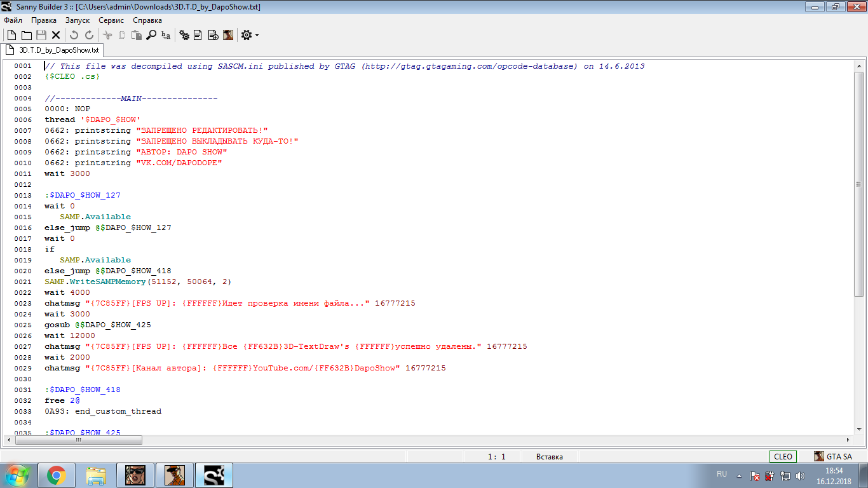868x488 pixels.
Task: Switch to Sanny Builder on the taskbar
Action: [x=214, y=475]
